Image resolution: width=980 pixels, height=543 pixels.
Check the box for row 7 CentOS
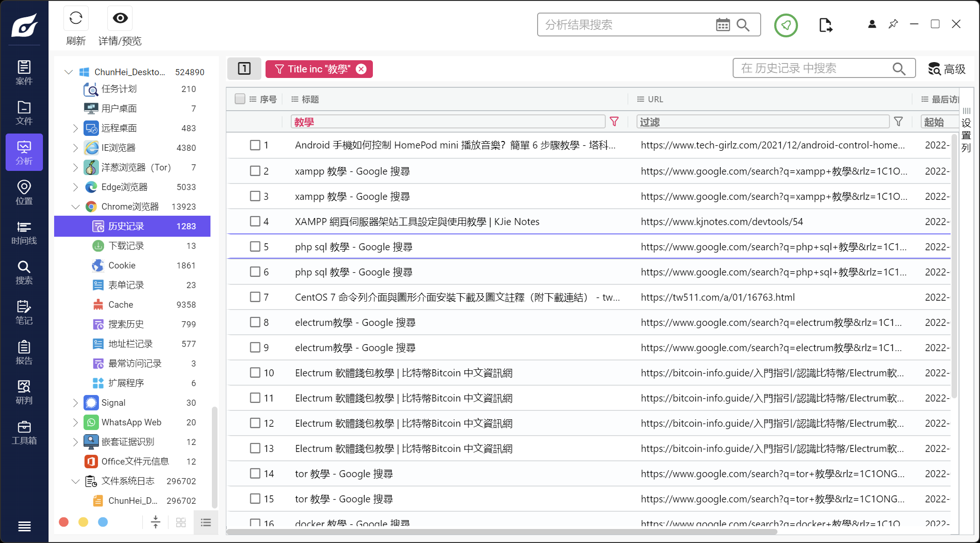coord(255,297)
